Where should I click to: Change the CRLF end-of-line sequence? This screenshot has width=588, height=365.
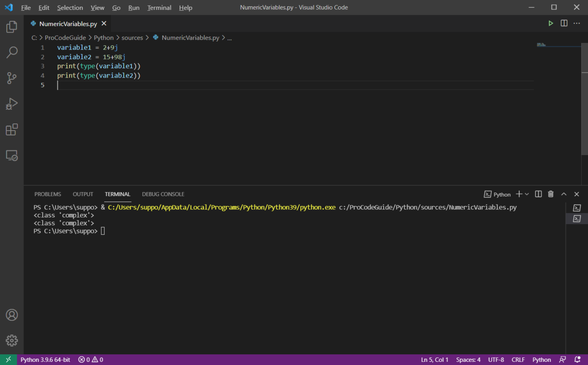click(518, 360)
